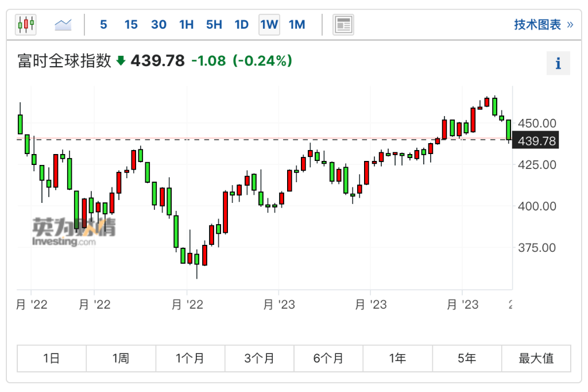
Task: Set range to 最大值
Action: 536,358
